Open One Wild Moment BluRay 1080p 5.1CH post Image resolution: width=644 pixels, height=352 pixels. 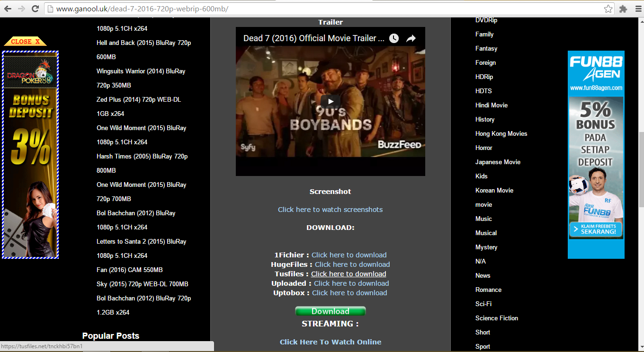142,135
